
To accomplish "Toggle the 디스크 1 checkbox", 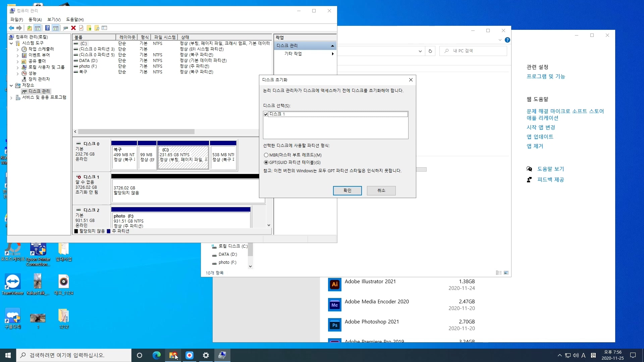I will 266,114.
